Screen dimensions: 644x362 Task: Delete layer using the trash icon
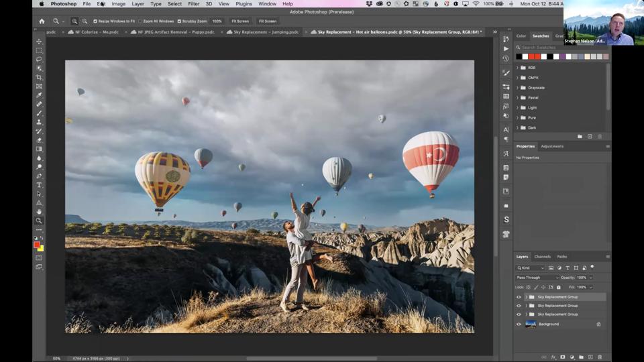click(x=600, y=357)
